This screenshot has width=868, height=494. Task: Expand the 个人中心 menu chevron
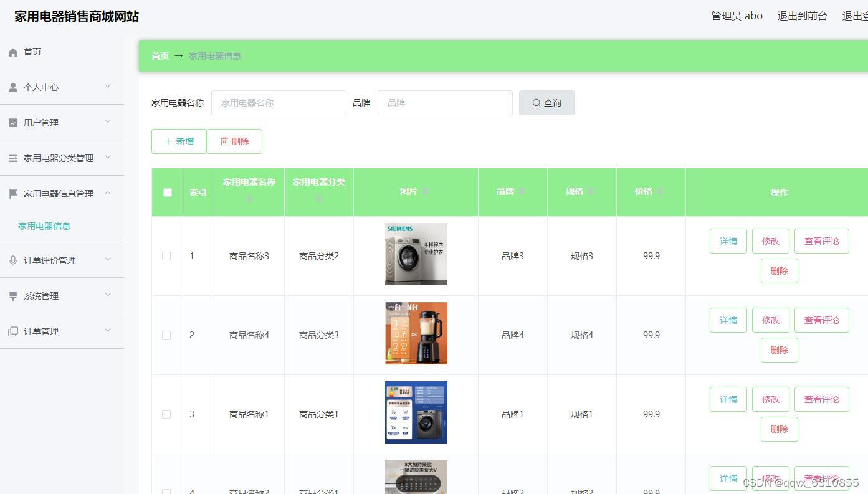(108, 87)
